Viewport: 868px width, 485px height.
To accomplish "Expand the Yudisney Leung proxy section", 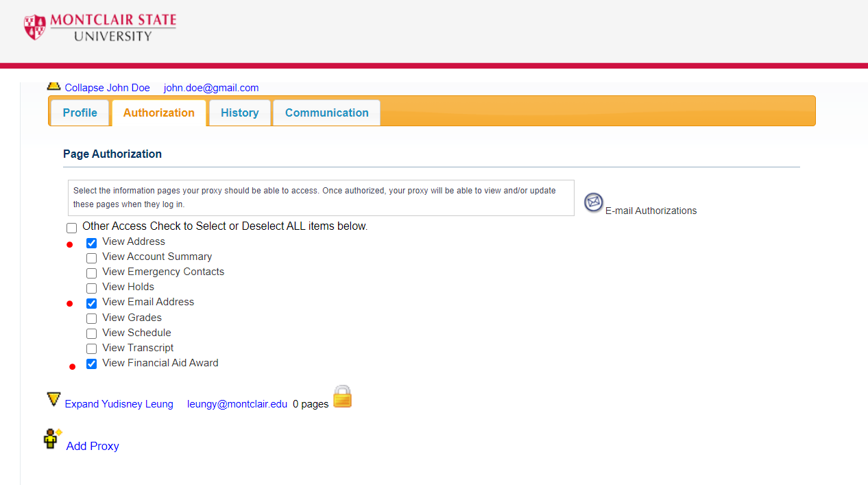I will (x=119, y=404).
